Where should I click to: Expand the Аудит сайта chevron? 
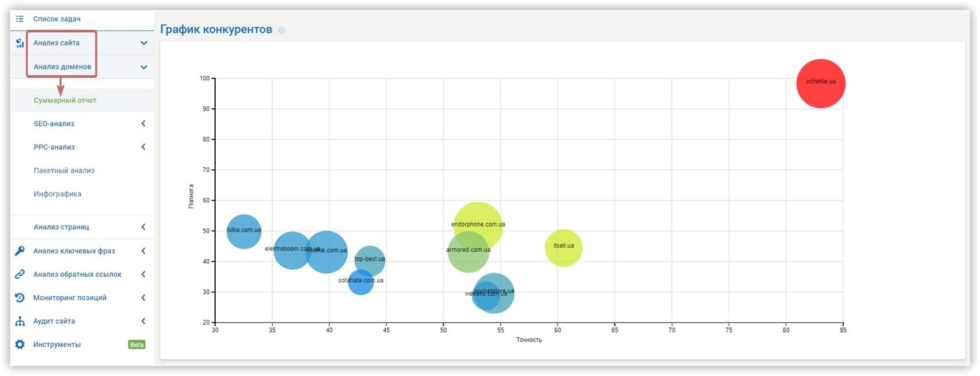click(x=144, y=321)
